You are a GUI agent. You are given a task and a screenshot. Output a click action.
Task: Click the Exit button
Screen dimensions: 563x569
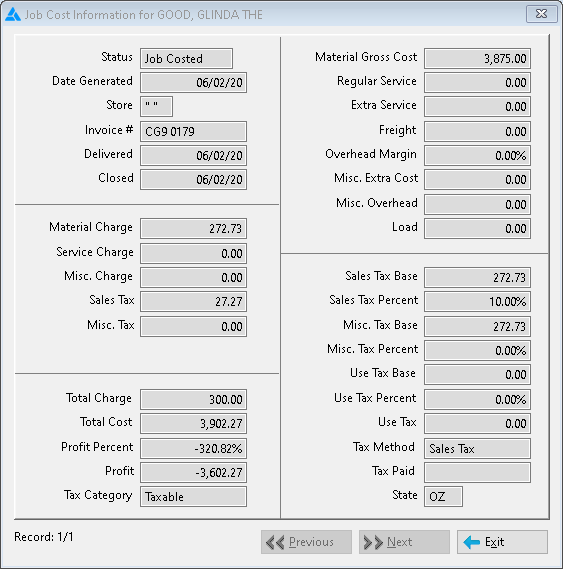pos(502,542)
